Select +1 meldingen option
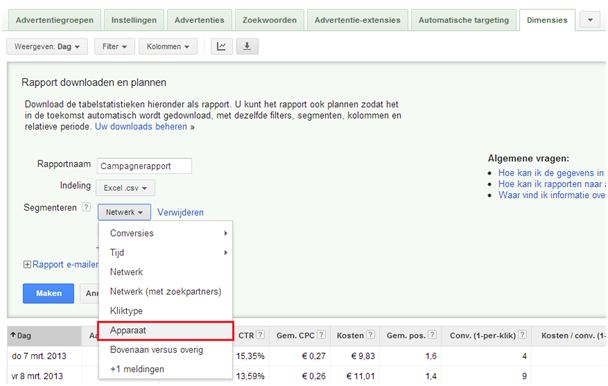 [x=166, y=369]
